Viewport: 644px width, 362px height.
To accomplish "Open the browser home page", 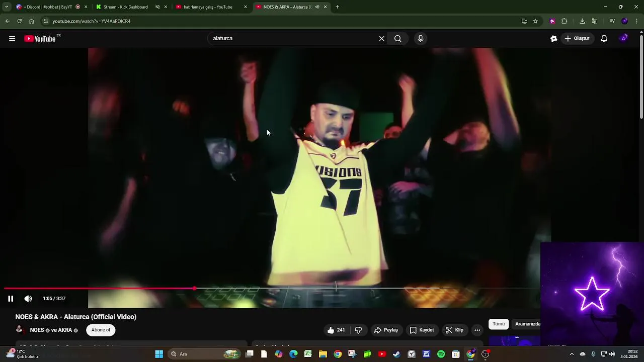I will coord(31,21).
